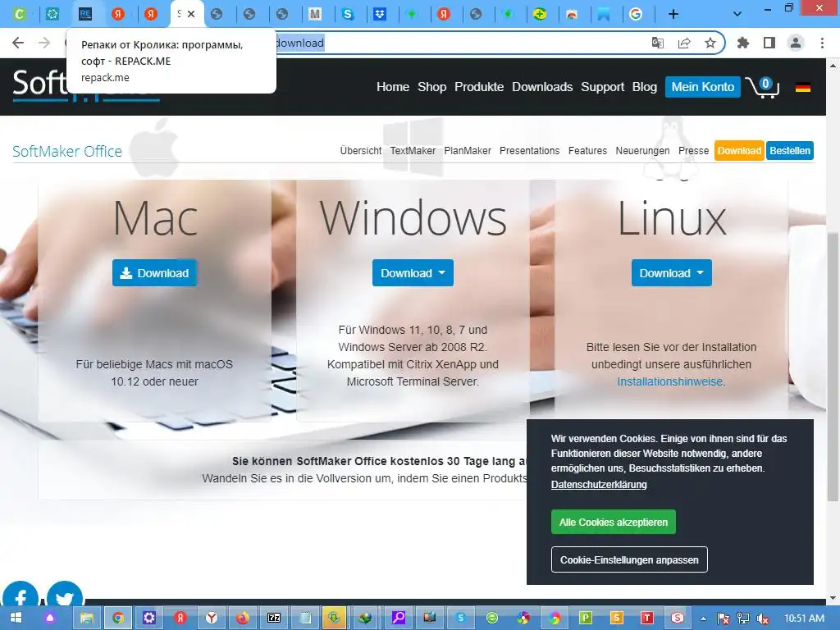Viewport: 840px width, 630px height.
Task: Open Yandex Browser from the taskbar
Action: click(x=212, y=619)
